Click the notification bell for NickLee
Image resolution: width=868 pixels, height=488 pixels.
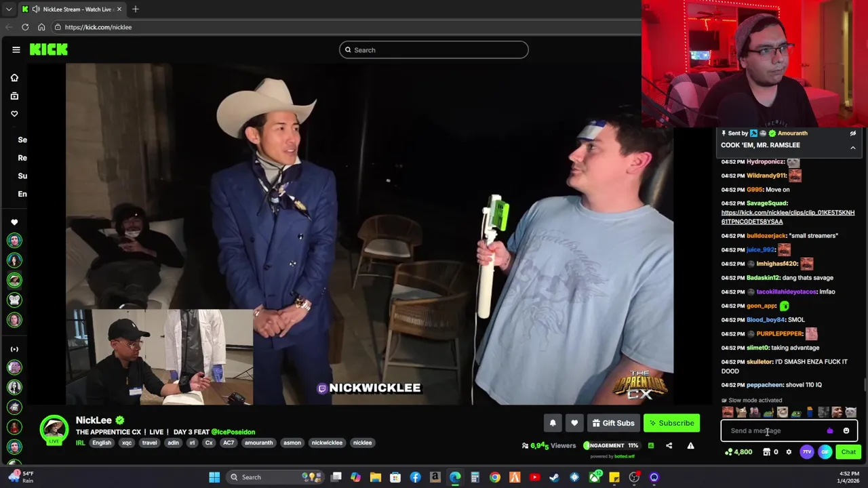[553, 423]
